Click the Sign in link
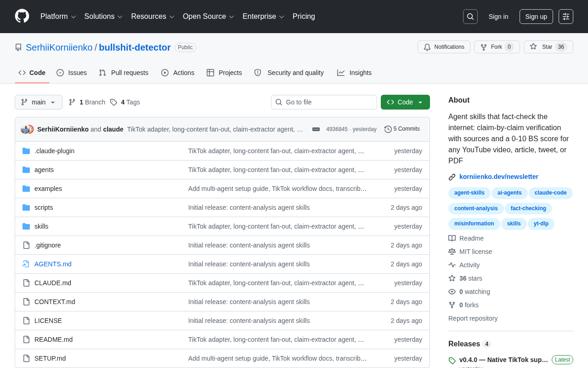 click(498, 17)
